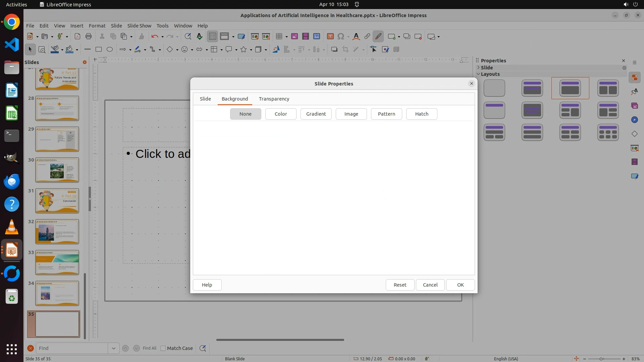
Task: Switch to the Transparency tab
Action: [x=274, y=99]
